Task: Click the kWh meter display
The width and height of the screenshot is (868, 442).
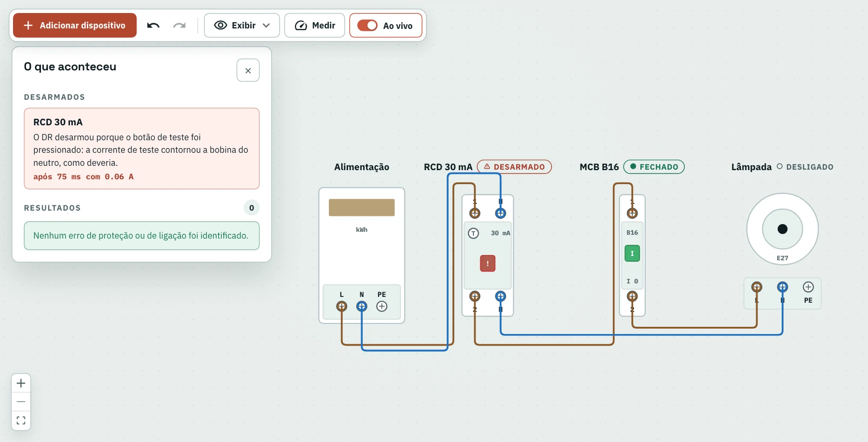Action: point(362,207)
